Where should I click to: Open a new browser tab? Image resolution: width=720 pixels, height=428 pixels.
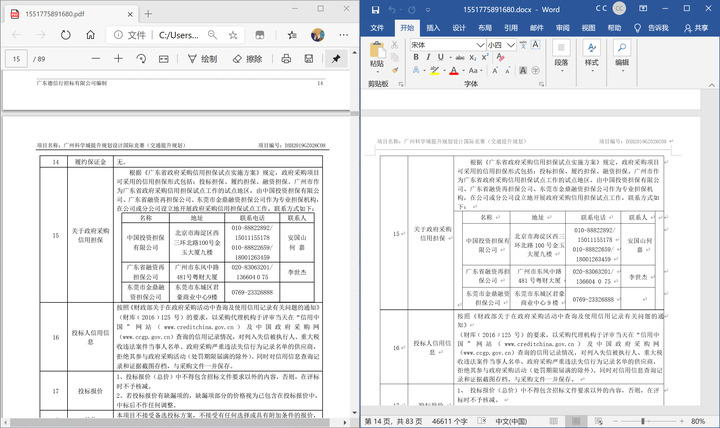pos(148,14)
